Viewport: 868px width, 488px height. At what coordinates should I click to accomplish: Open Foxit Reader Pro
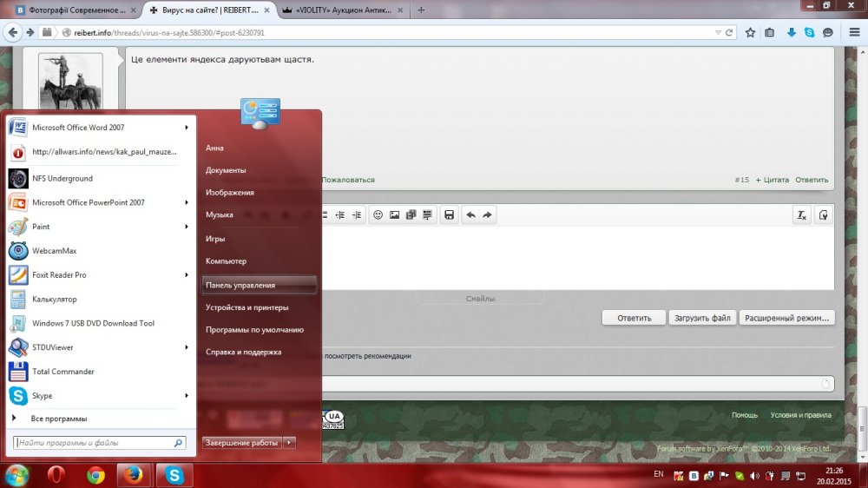100,274
